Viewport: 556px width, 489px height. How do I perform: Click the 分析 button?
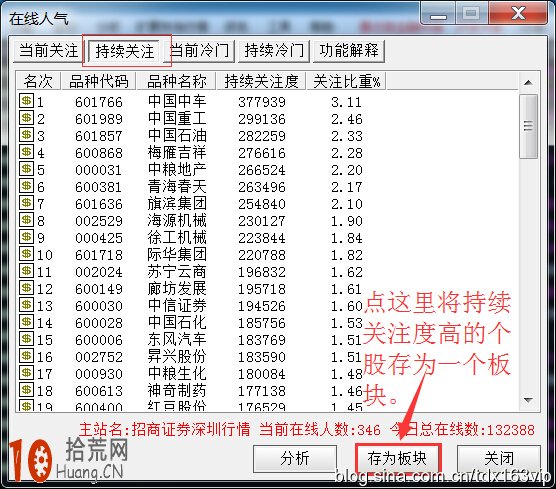295,459
